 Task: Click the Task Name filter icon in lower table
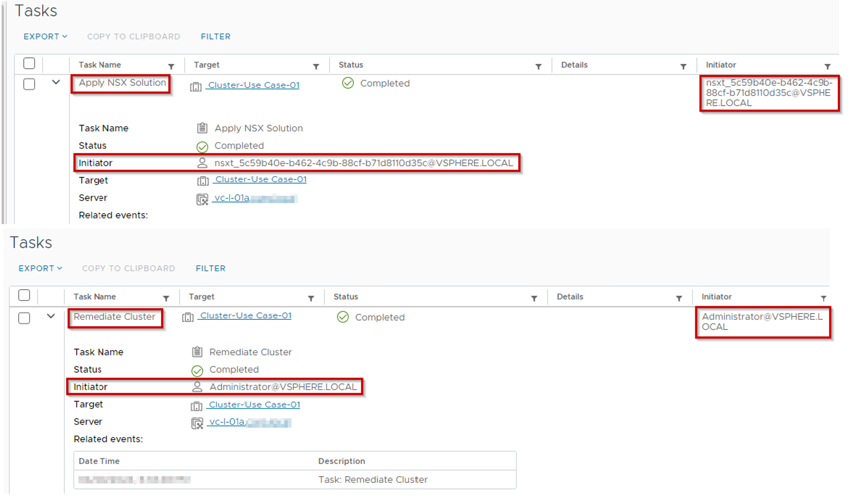pos(166,298)
